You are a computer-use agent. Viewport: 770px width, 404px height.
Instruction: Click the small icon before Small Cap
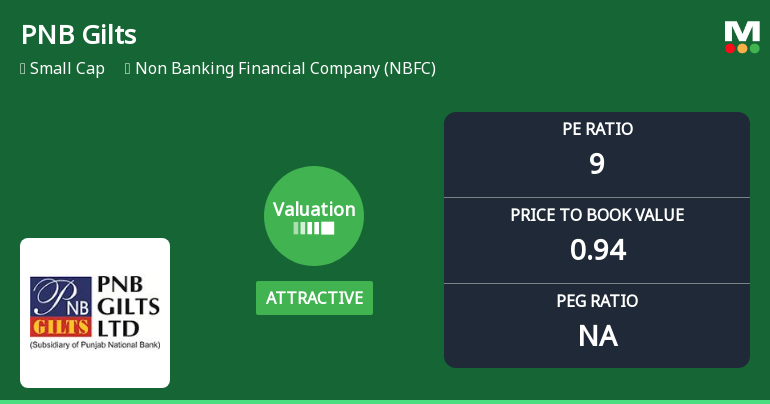pyautogui.click(x=23, y=68)
